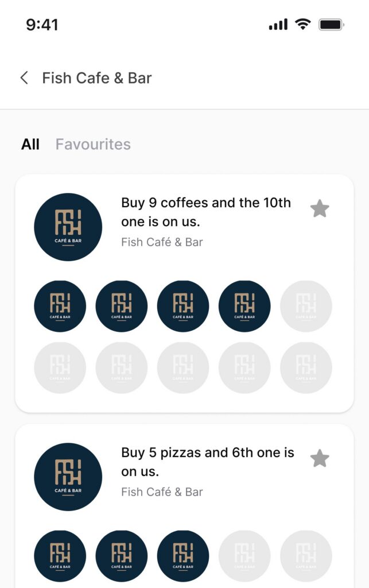Viewport: 369px width, 588px height.
Task: Select the All tab
Action: coord(30,144)
